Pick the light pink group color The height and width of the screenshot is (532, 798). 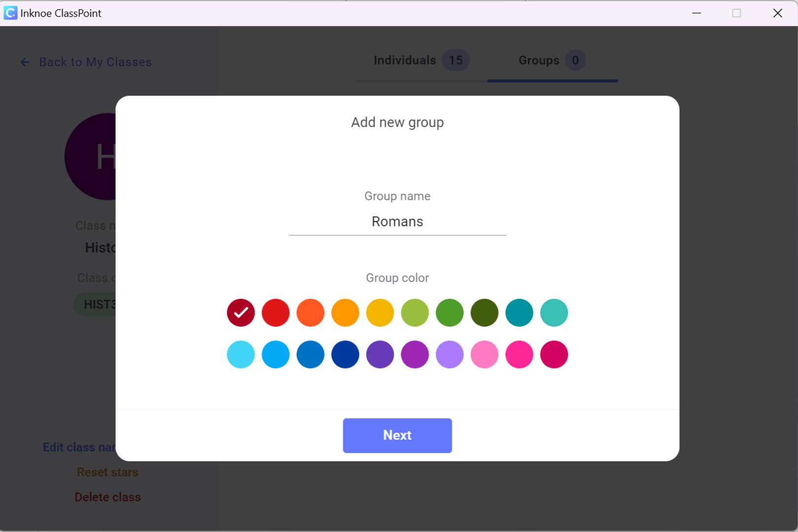tap(485, 355)
